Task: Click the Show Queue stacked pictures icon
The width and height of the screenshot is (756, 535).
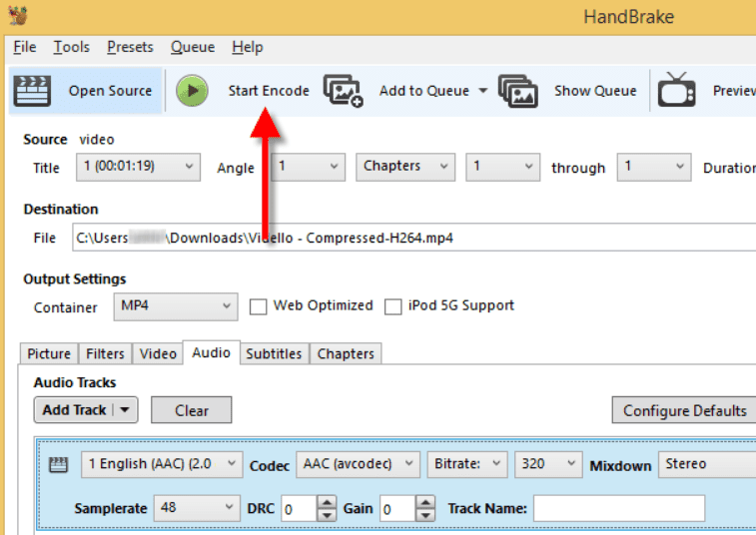Action: coord(518,91)
